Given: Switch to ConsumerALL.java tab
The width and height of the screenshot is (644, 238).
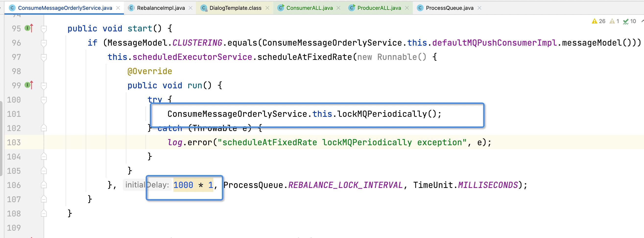Looking at the screenshot, I should coord(310,8).
